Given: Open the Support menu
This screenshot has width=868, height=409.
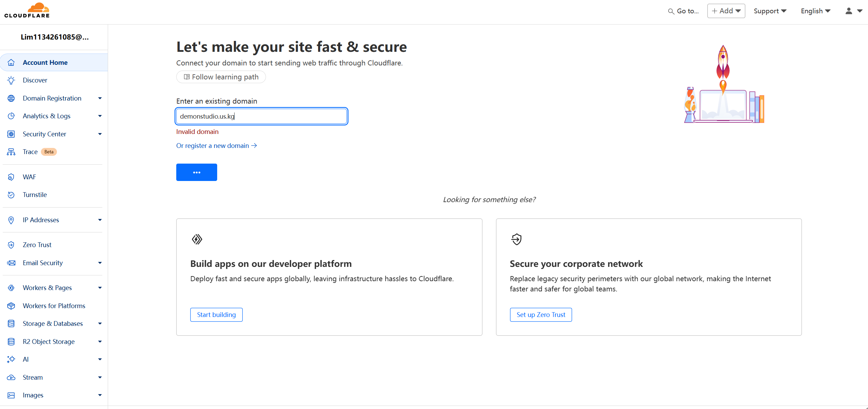Looking at the screenshot, I should 770,11.
